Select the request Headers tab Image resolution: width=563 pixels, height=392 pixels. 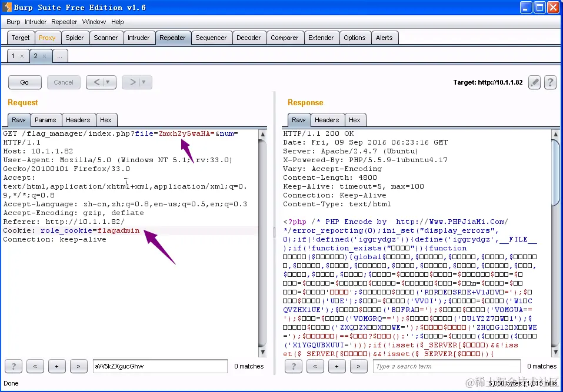pyautogui.click(x=78, y=120)
